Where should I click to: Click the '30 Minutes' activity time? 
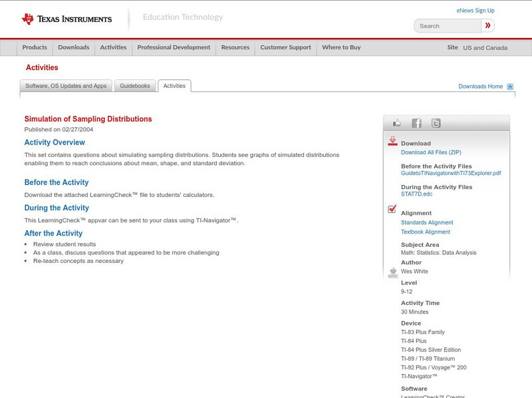414,311
